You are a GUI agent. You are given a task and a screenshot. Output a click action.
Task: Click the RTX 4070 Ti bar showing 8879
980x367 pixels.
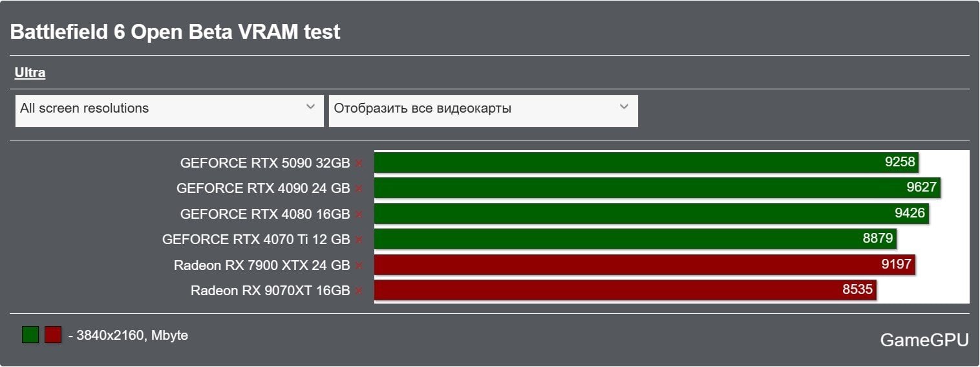[x=635, y=239]
